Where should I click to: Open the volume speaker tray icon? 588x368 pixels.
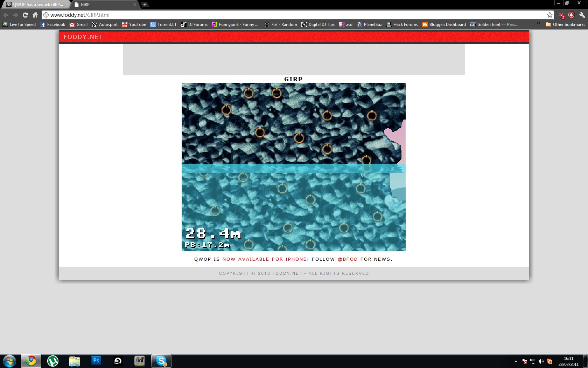coord(541,361)
